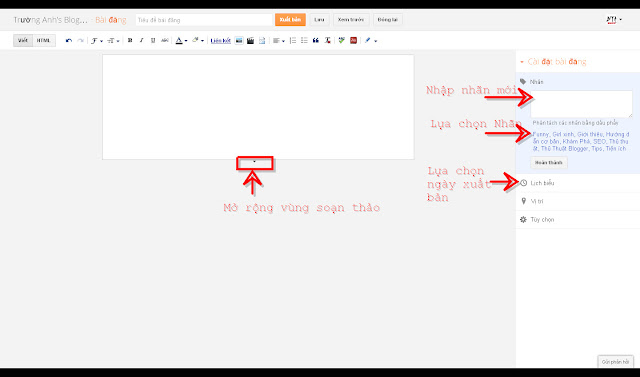Select the Funny label link
640x377 pixels.
click(540, 134)
